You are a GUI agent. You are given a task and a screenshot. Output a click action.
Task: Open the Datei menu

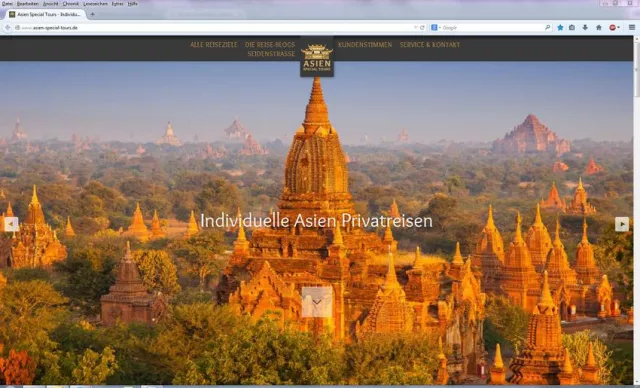pos(7,4)
